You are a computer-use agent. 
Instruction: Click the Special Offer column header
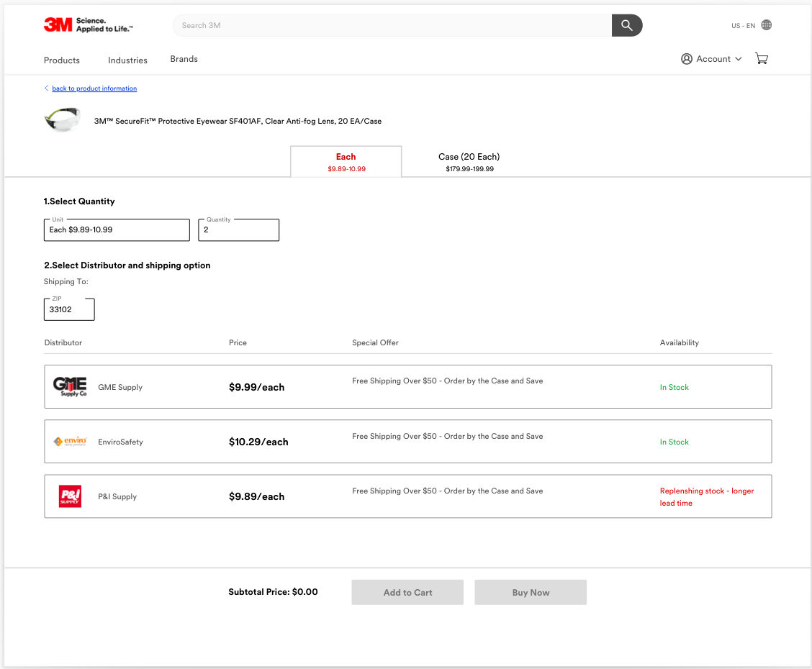[x=375, y=342]
